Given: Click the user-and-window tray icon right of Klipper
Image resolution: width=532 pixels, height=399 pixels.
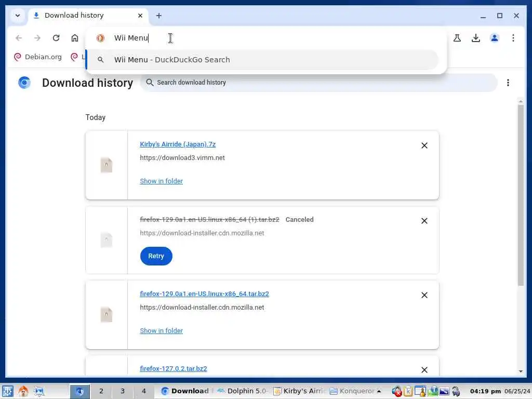Looking at the screenshot, I should (420, 391).
